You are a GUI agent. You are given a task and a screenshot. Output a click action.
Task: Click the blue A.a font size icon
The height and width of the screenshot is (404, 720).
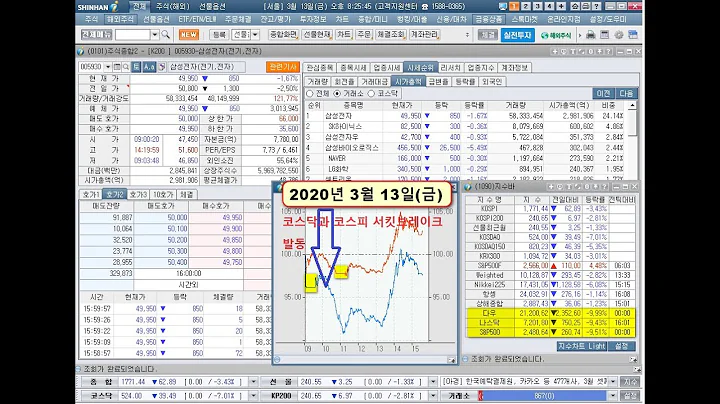pos(149,67)
